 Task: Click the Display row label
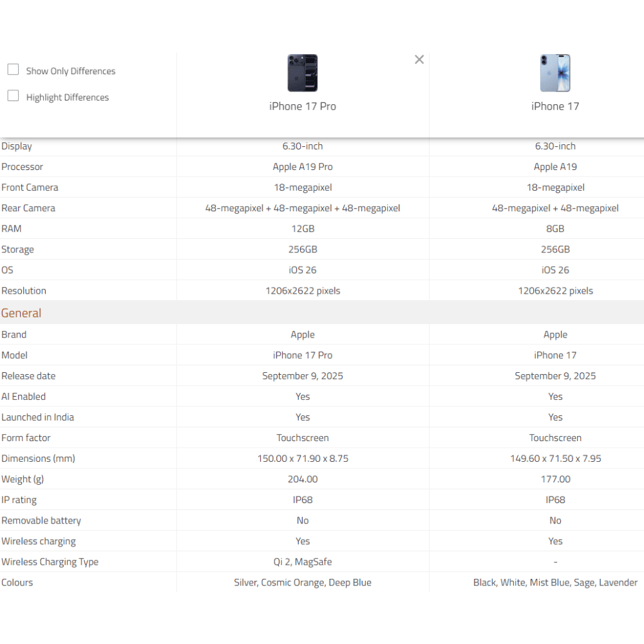click(17, 146)
